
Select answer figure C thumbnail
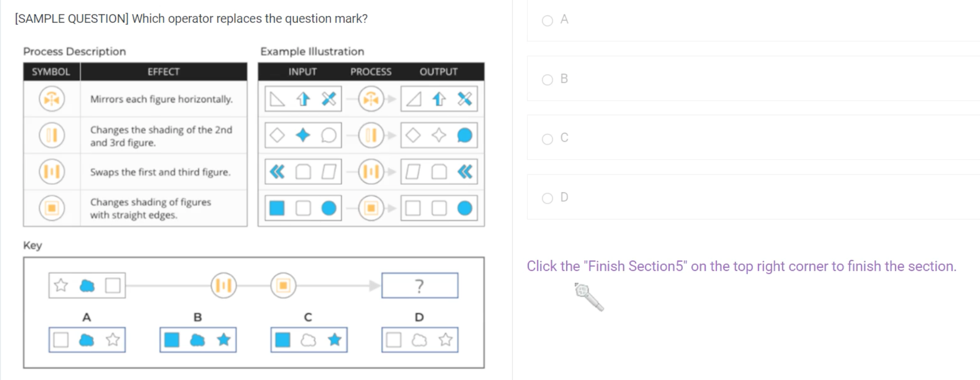click(x=309, y=340)
